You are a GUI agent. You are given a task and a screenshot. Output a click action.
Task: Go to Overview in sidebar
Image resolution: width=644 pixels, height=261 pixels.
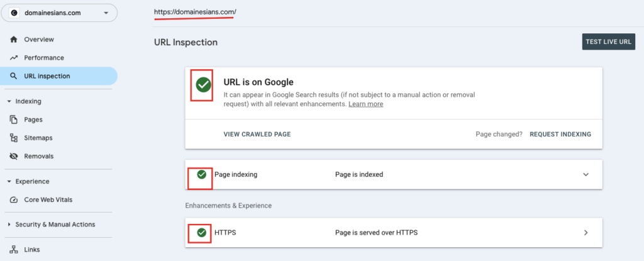click(39, 40)
